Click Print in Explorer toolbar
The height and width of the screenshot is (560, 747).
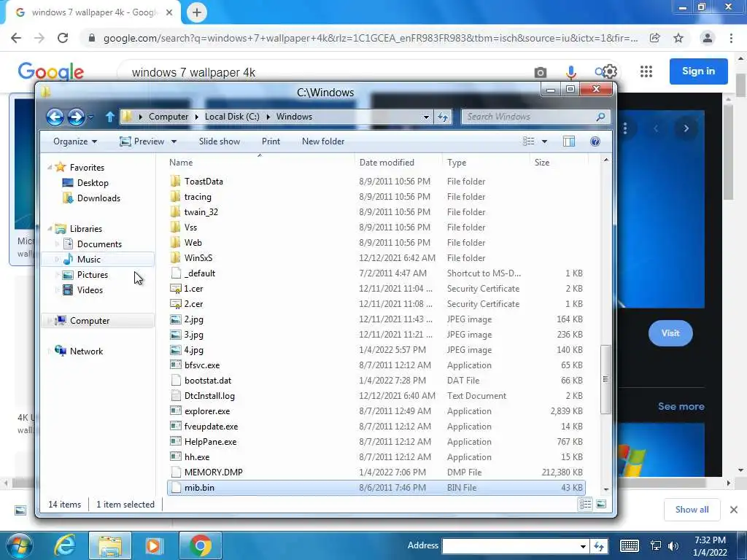271,141
